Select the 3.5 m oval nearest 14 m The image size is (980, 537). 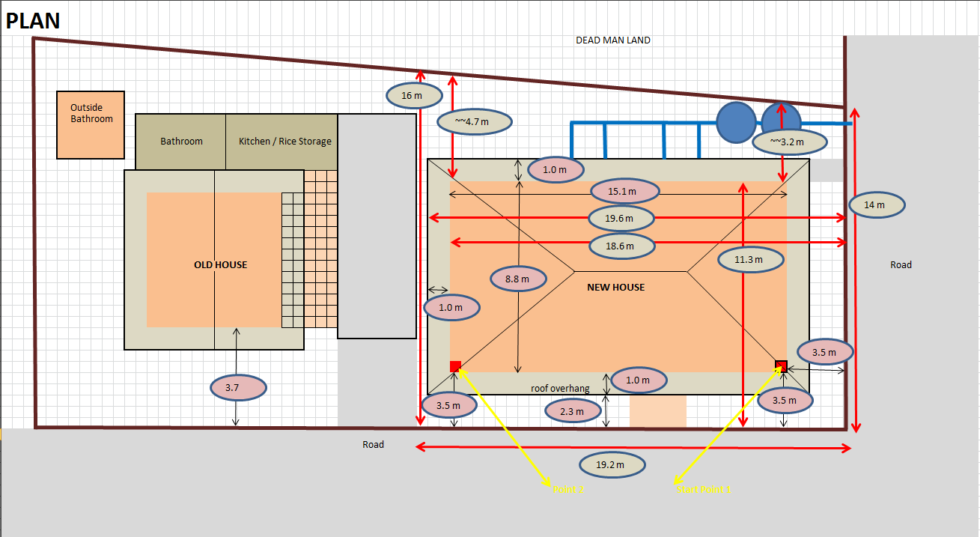pyautogui.click(x=826, y=352)
